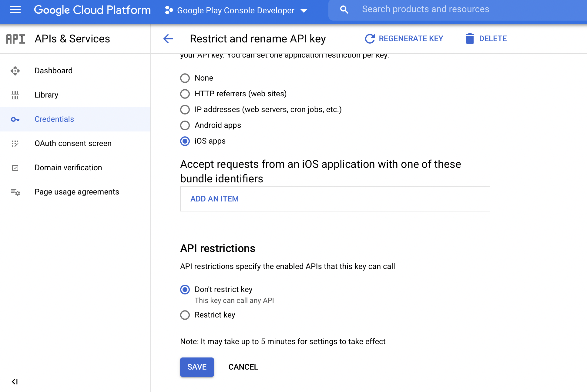587x392 pixels.
Task: Click the Dashboard icon in sidebar
Action: 15,71
